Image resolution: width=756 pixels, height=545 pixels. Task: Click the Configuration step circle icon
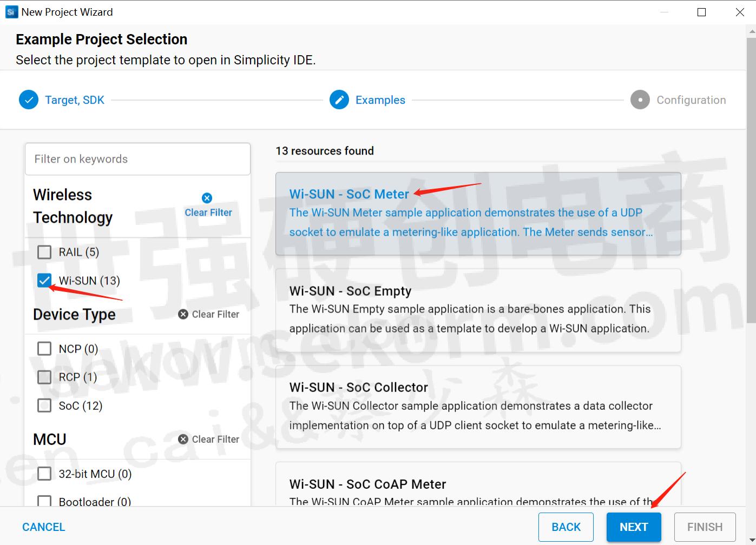(x=640, y=100)
